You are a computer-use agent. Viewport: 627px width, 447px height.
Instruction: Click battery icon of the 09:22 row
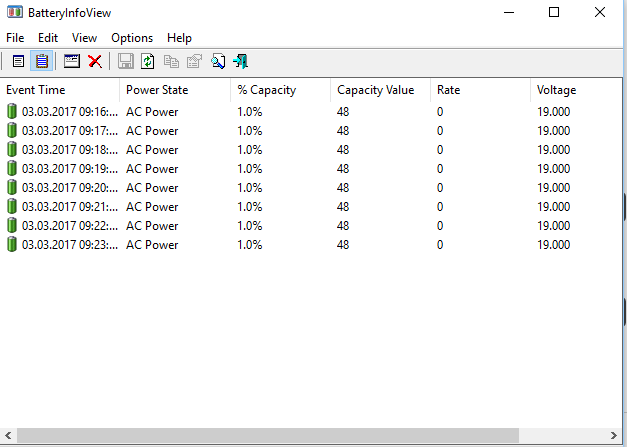12,225
